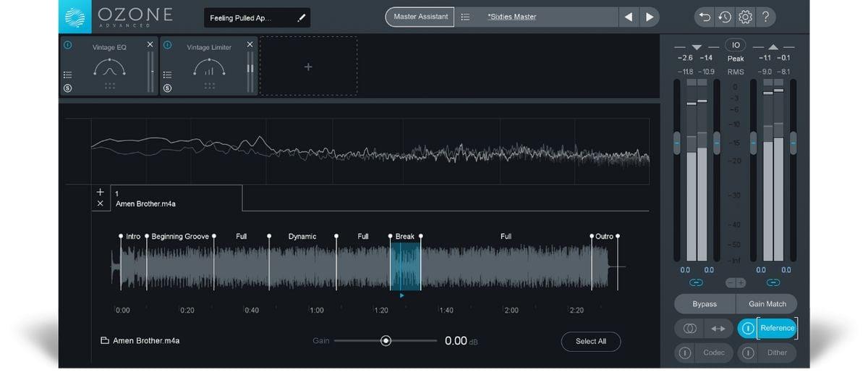Screen dimensions: 868x375
Task: Click the Ozone swirl logo icon
Action: coord(75,17)
